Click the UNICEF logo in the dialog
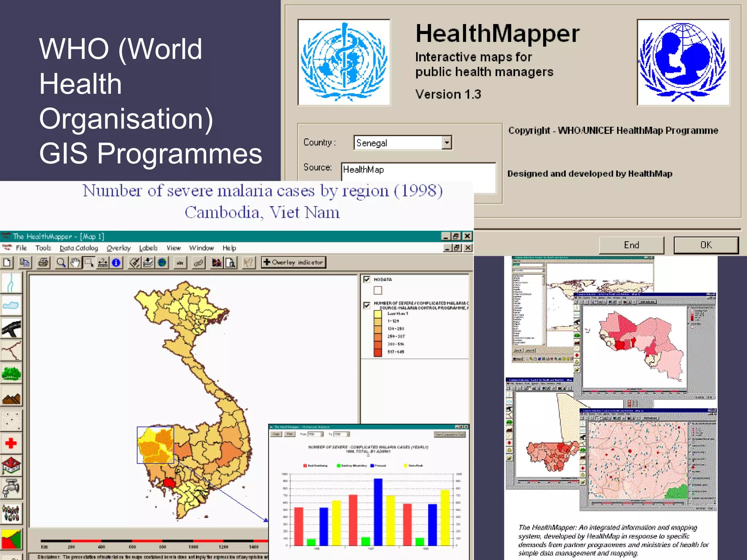Viewport: 747px width, 560px height. (x=683, y=62)
